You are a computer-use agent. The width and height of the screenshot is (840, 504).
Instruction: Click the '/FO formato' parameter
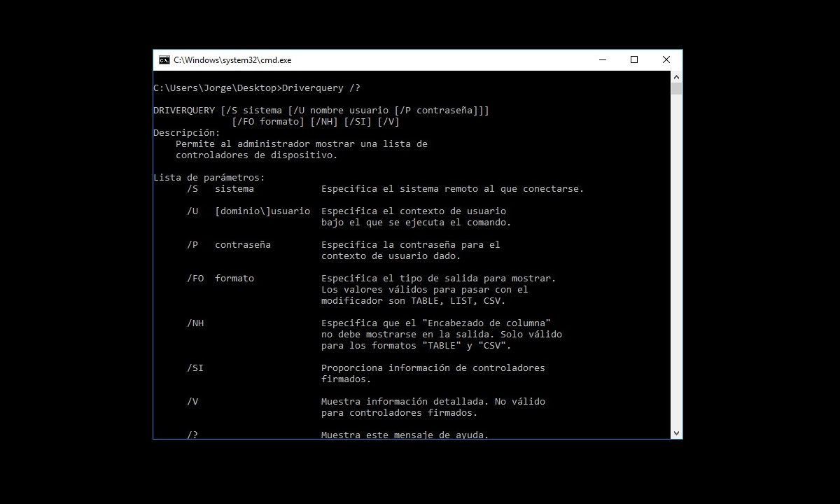coord(220,279)
